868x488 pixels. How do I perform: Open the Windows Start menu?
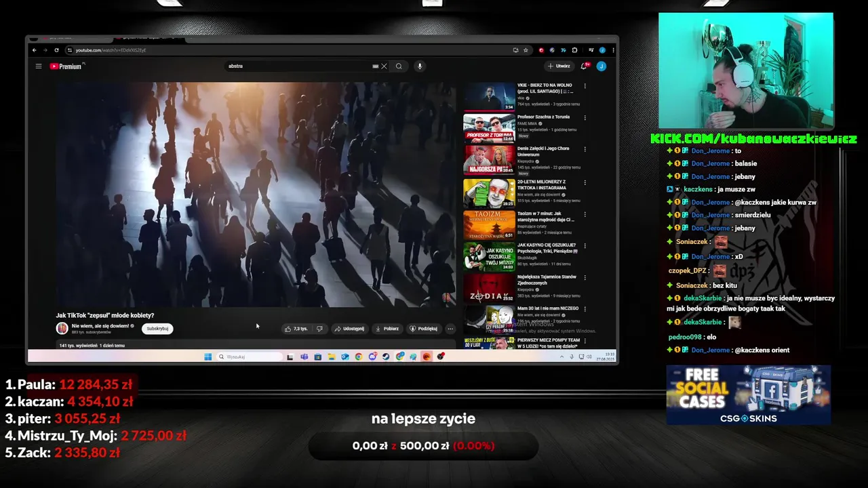tap(208, 357)
